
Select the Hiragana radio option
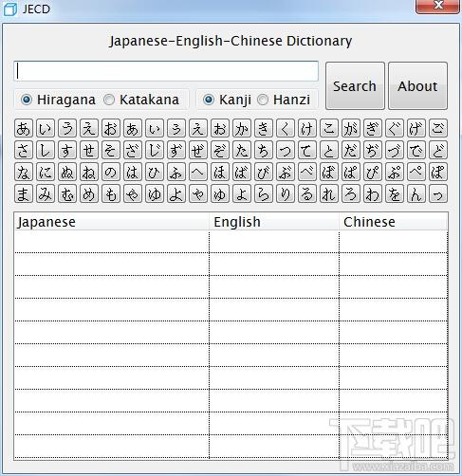point(58,100)
